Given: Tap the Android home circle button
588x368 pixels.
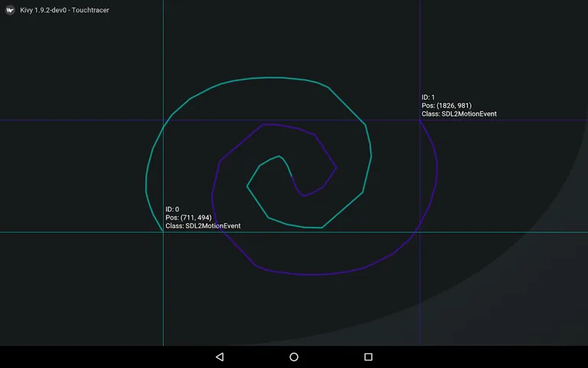Looking at the screenshot, I should (294, 356).
